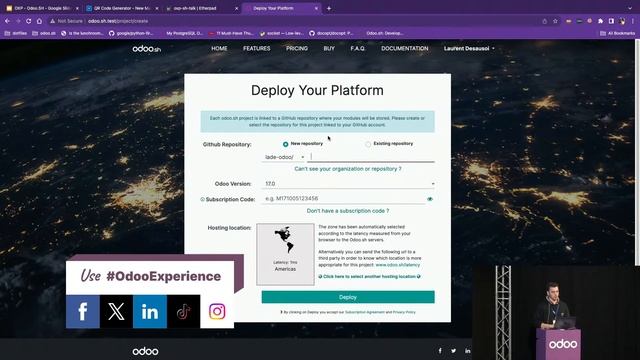Open the Chrome profile avatar
This screenshot has height=360, width=640.
click(x=622, y=21)
